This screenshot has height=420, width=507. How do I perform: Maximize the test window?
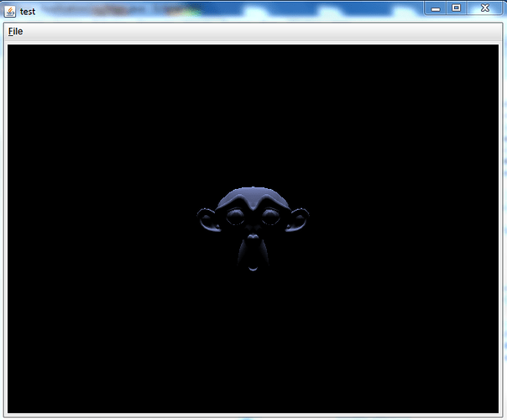457,8
